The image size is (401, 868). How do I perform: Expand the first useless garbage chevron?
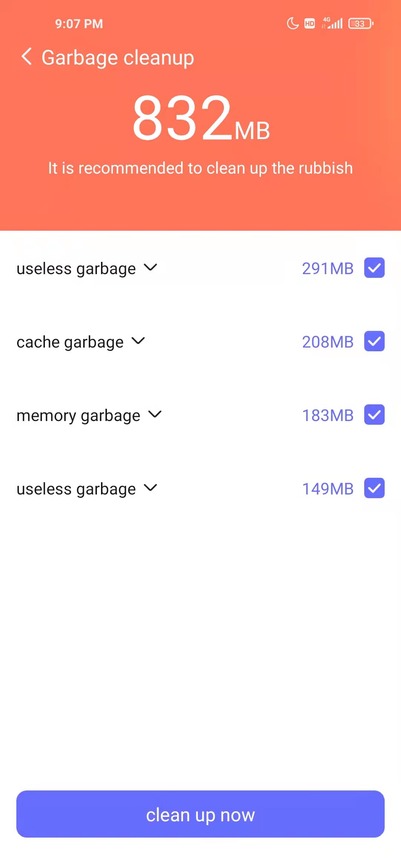point(150,267)
